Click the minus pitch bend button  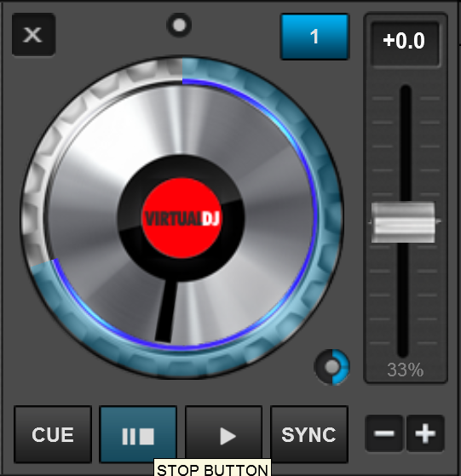pos(384,433)
